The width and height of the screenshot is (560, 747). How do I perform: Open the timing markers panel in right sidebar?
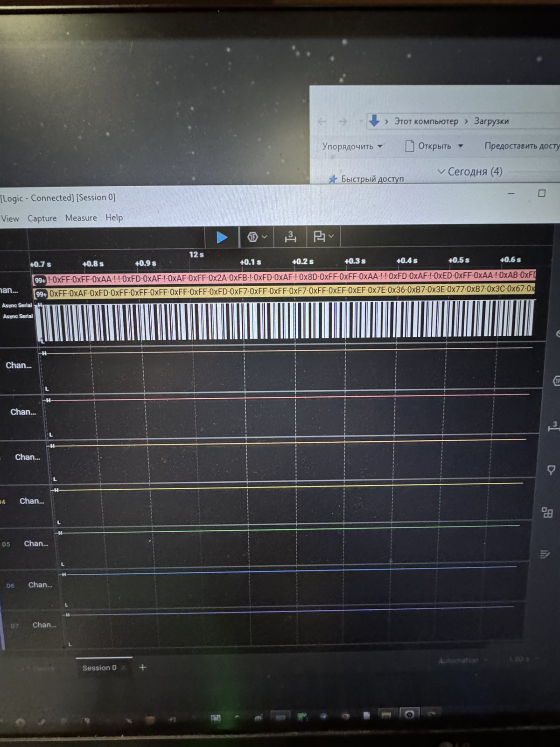553,426
